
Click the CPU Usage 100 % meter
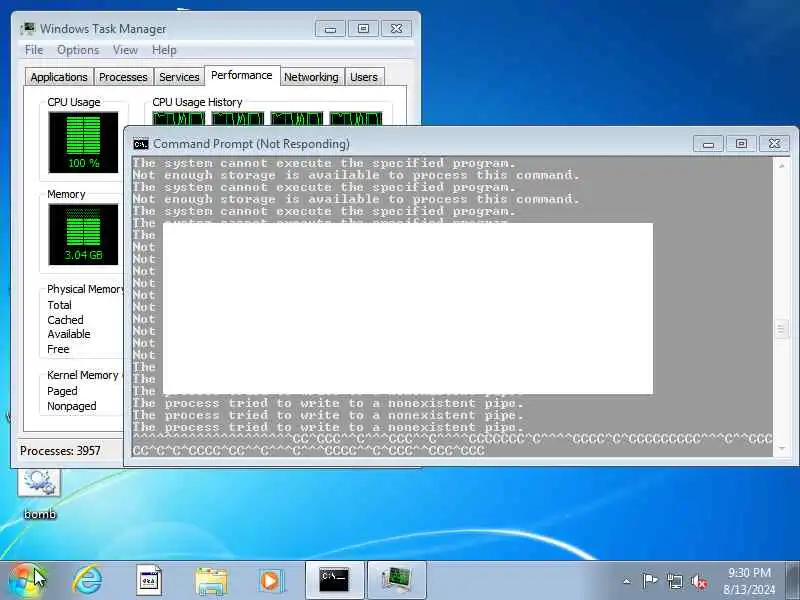(x=83, y=142)
